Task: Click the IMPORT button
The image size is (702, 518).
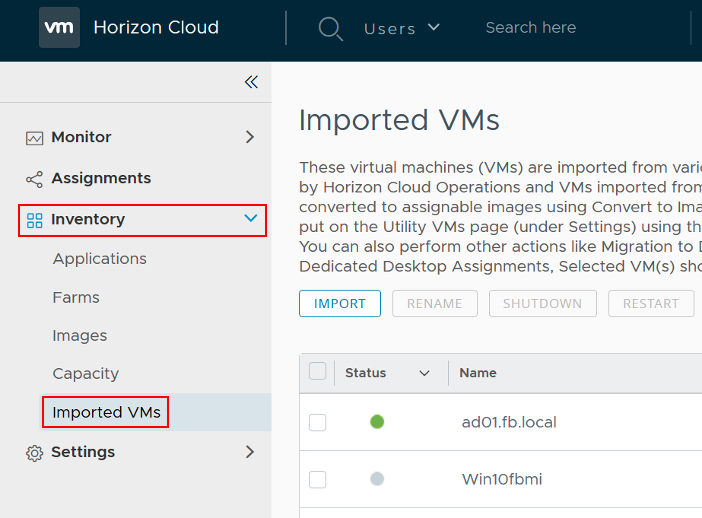Action: click(339, 304)
